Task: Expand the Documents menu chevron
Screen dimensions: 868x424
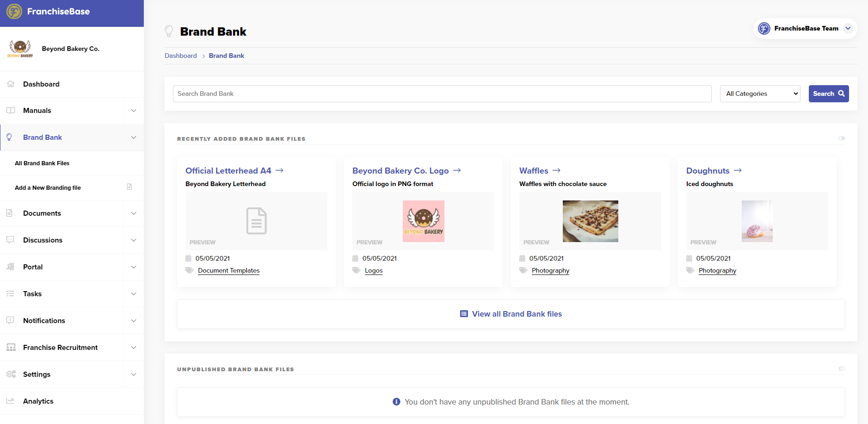Action: click(x=134, y=213)
